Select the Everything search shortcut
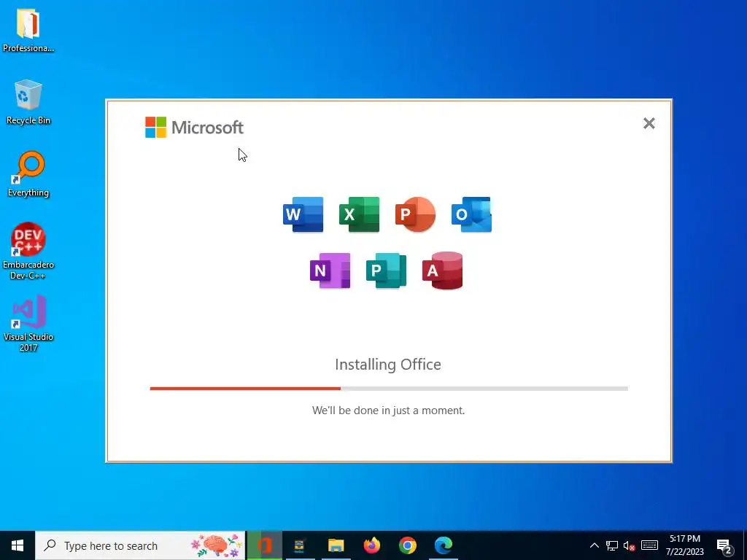Image resolution: width=747 pixels, height=560 pixels. click(x=28, y=174)
